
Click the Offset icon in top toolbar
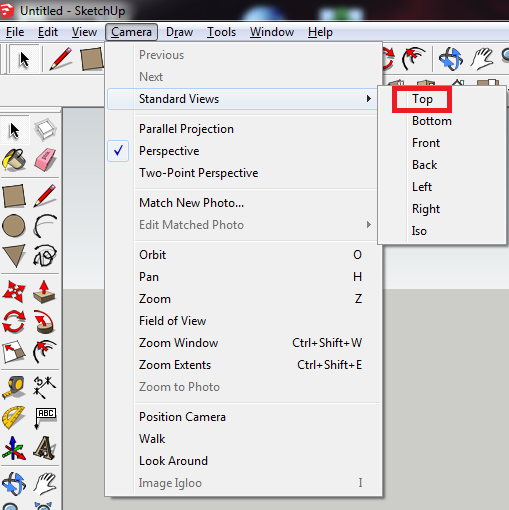pos(413,58)
